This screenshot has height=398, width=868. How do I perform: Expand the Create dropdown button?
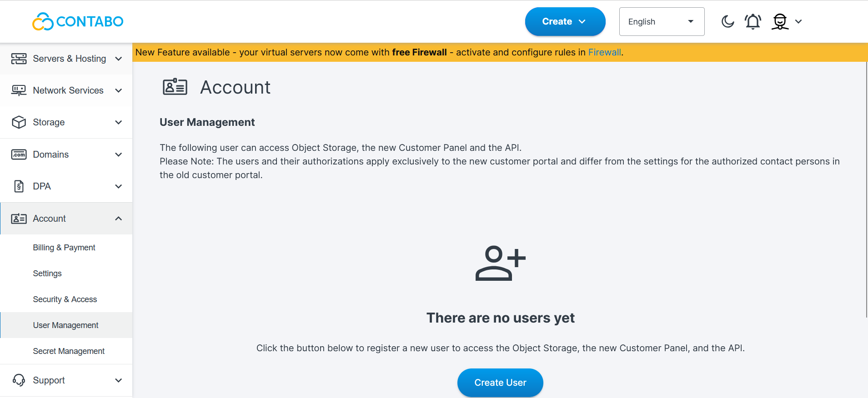tap(565, 21)
